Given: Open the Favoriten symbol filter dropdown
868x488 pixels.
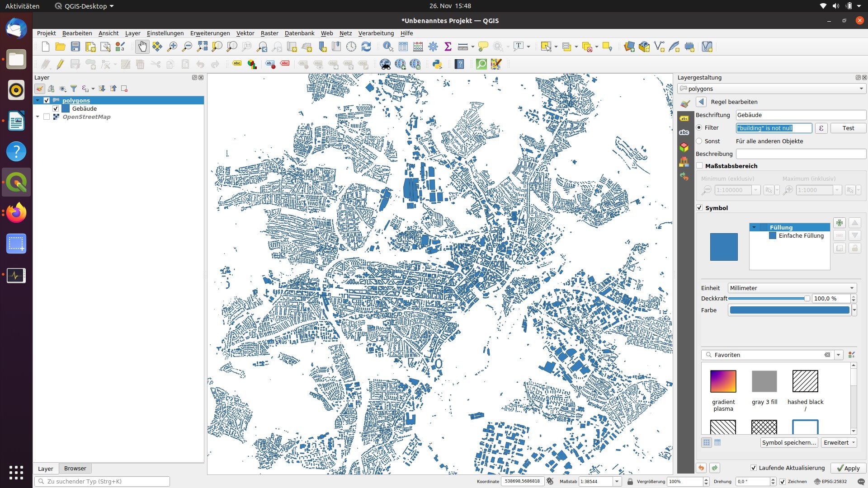Looking at the screenshot, I should pyautogui.click(x=838, y=355).
